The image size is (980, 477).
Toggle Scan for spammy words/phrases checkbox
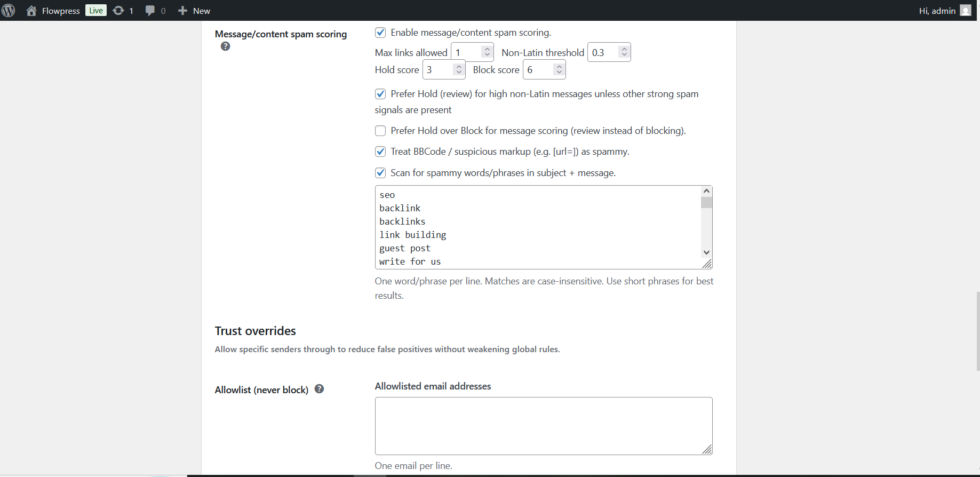pyautogui.click(x=380, y=173)
